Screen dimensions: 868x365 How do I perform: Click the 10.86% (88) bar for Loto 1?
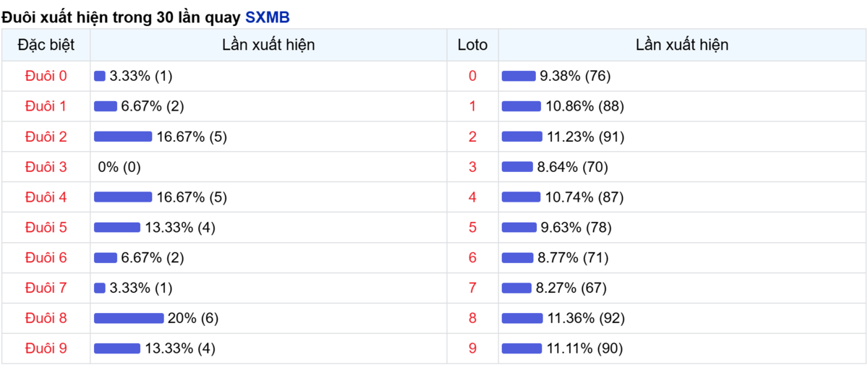[x=522, y=106]
